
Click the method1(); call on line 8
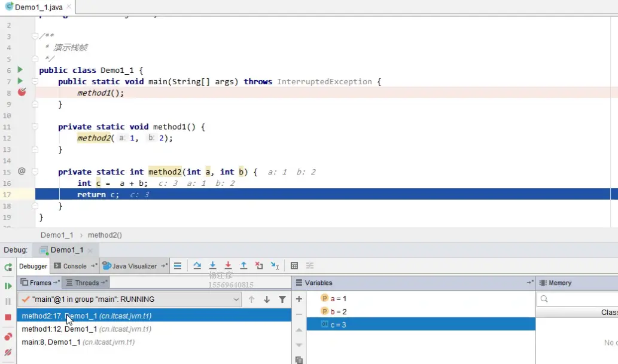click(x=101, y=93)
